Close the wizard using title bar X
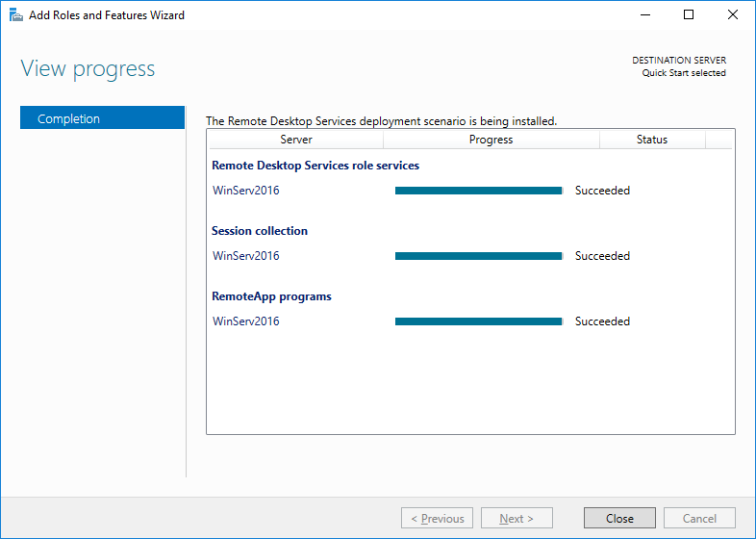 [x=733, y=15]
